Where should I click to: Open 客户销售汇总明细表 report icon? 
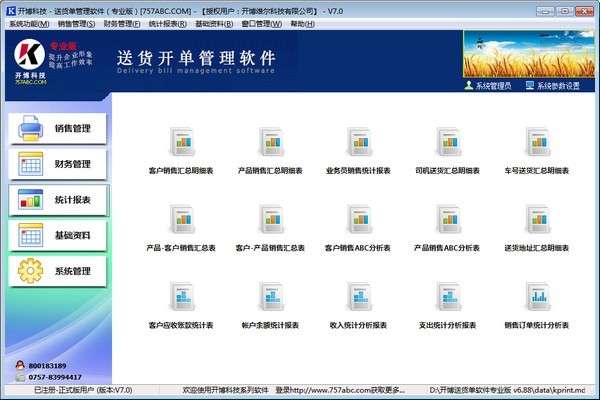(181, 142)
